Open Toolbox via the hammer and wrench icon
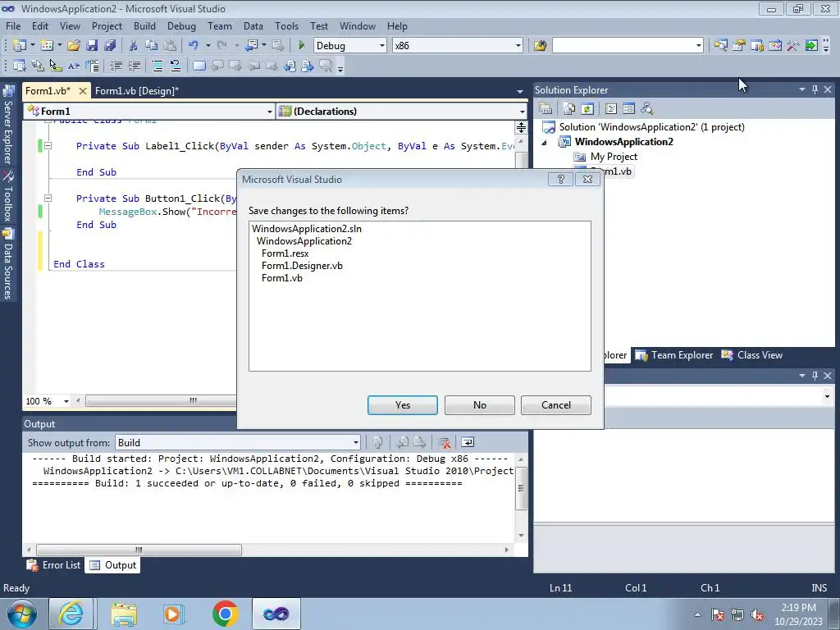The image size is (840, 630). (793, 46)
